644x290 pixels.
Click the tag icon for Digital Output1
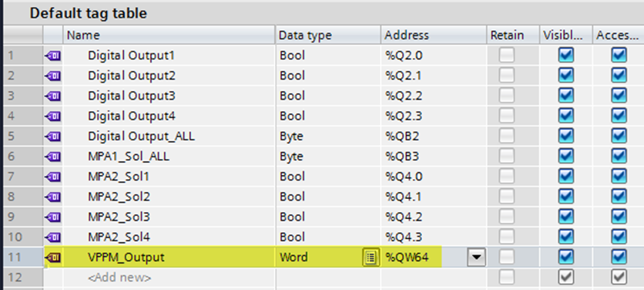(53, 55)
